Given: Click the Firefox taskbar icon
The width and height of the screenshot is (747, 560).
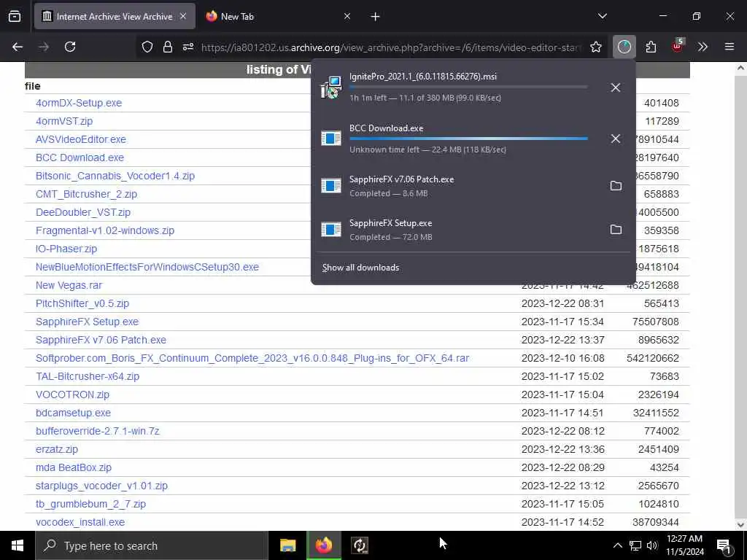Looking at the screenshot, I should pyautogui.click(x=323, y=545).
